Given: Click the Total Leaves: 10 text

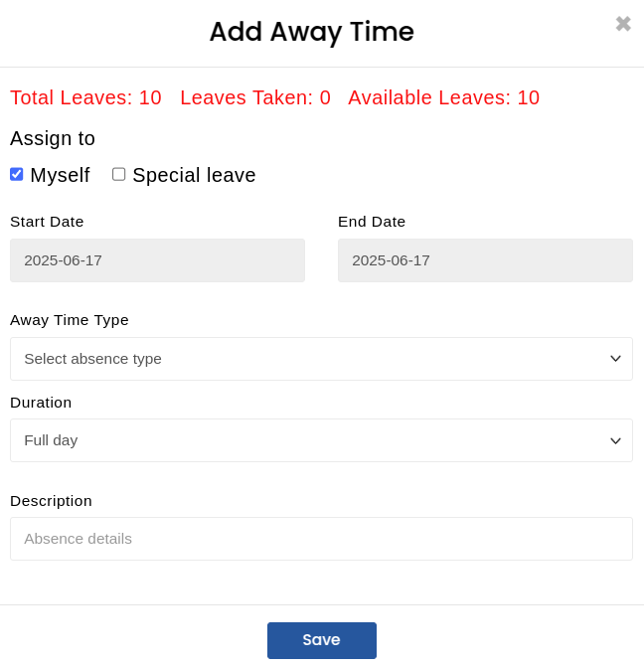Looking at the screenshot, I should tap(85, 97).
